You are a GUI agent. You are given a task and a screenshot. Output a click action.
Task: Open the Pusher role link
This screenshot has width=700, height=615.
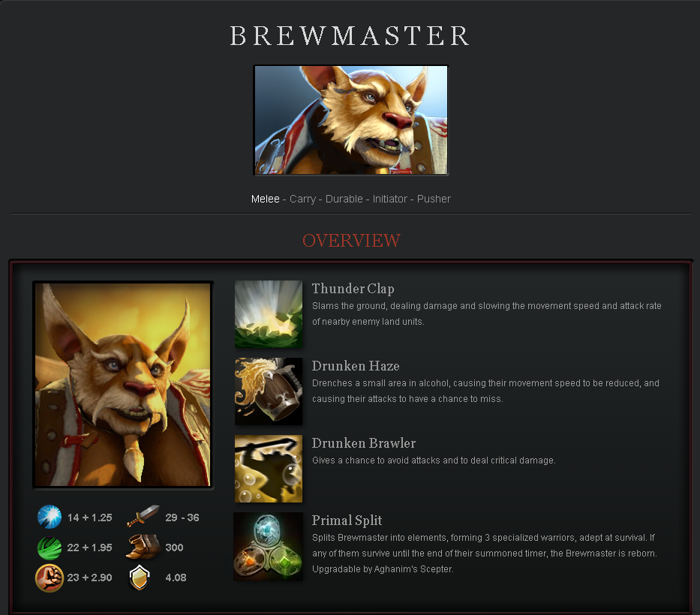point(434,199)
